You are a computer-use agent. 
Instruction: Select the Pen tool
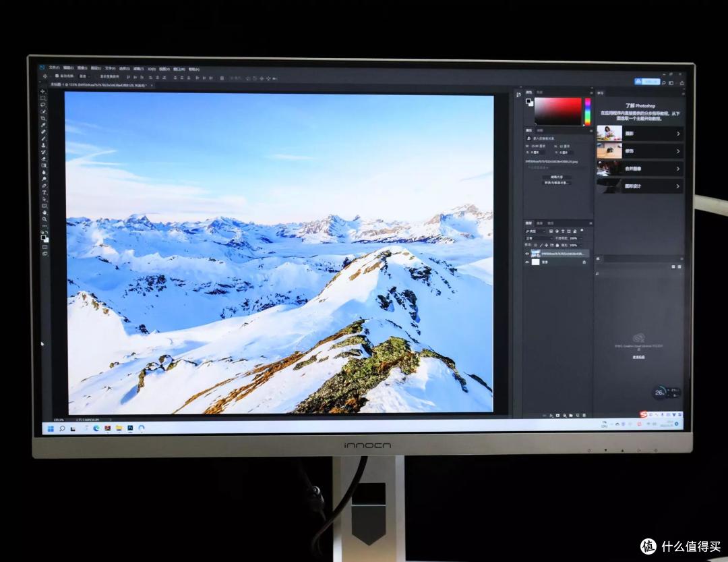point(43,185)
